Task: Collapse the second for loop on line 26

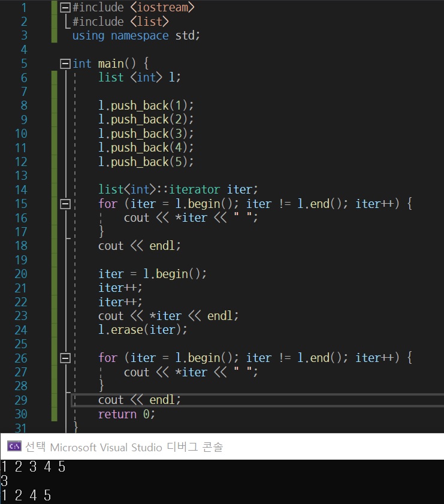Action: pyautogui.click(x=65, y=358)
